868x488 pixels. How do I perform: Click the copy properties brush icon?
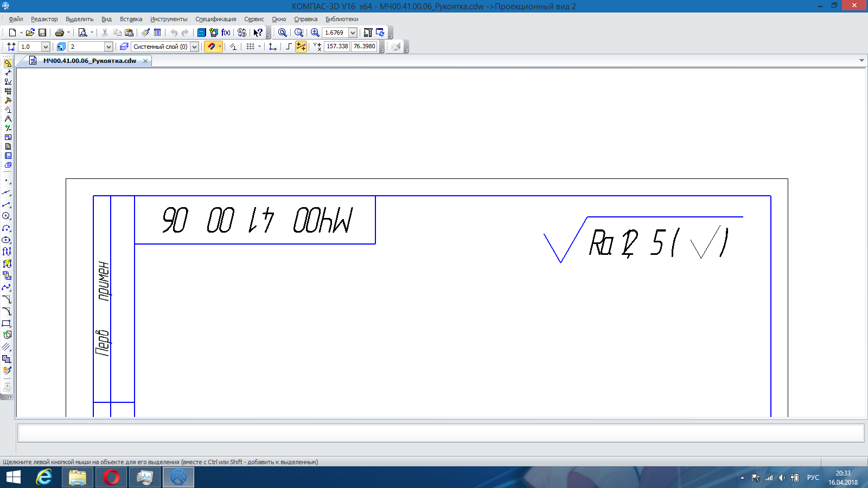(145, 33)
